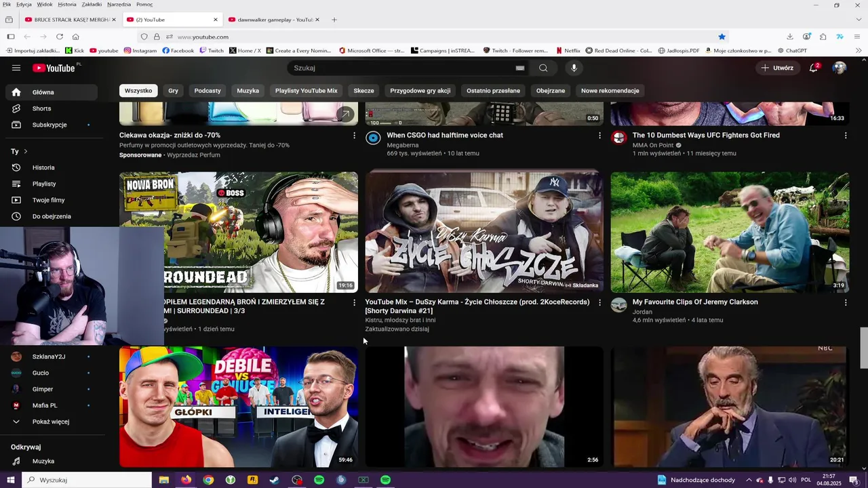
Task: Select the Obejrzane filter chip
Action: point(551,91)
